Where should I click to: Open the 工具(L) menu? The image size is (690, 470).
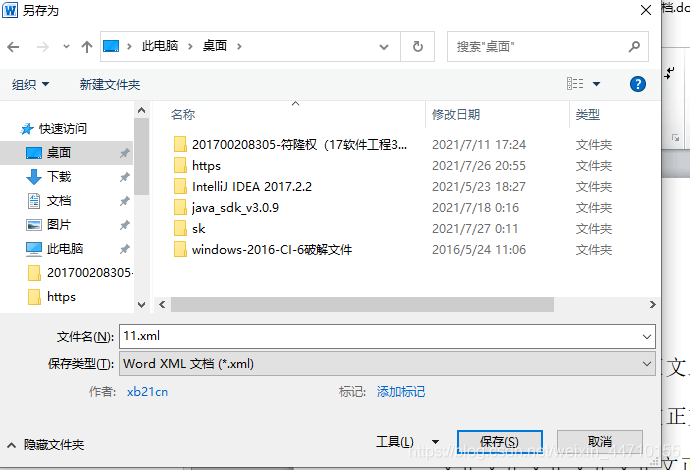(407, 441)
